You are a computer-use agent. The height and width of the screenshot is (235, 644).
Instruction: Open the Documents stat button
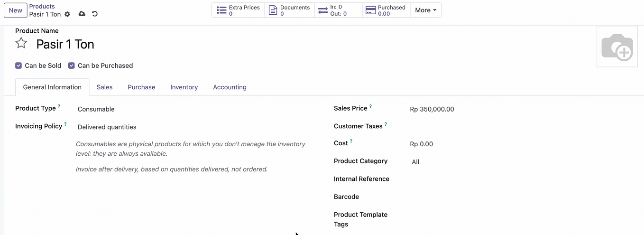[x=289, y=10]
